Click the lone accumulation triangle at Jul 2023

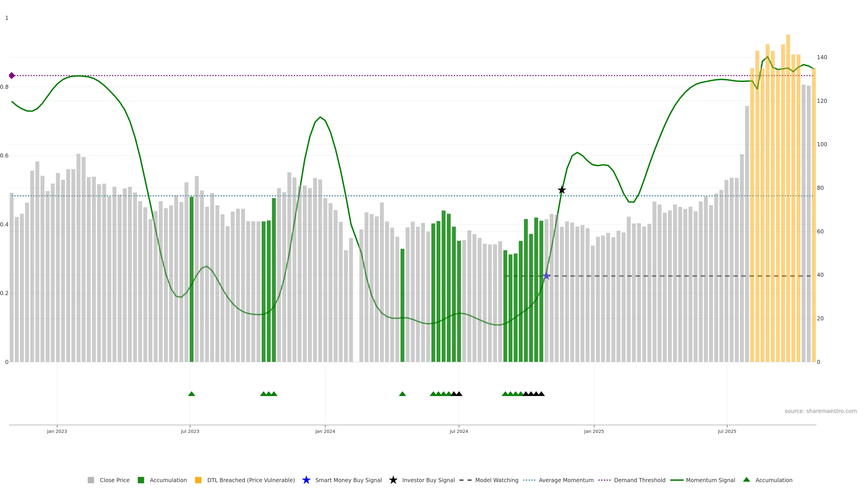(x=191, y=394)
